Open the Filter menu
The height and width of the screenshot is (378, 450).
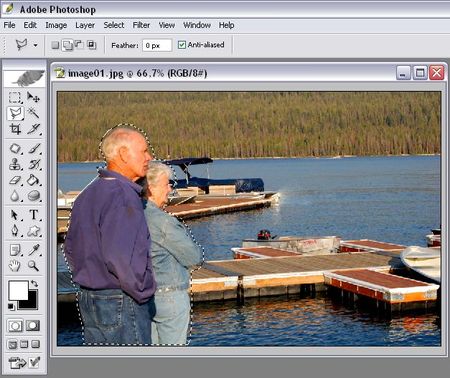click(x=141, y=25)
